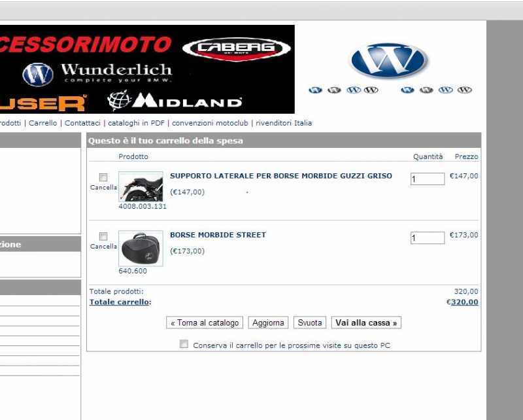Enable Conserva il carrello checkbox
Image resolution: width=523 pixels, height=420 pixels.
(184, 344)
